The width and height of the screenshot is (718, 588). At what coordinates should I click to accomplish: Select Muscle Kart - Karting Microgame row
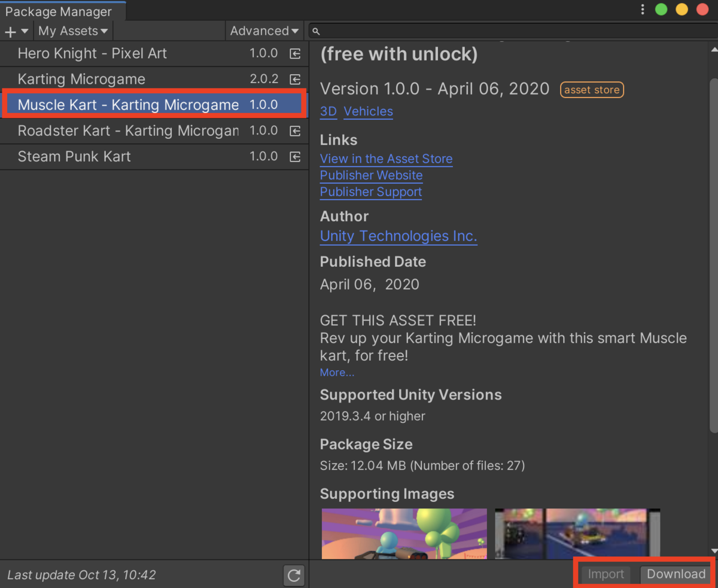pos(154,105)
